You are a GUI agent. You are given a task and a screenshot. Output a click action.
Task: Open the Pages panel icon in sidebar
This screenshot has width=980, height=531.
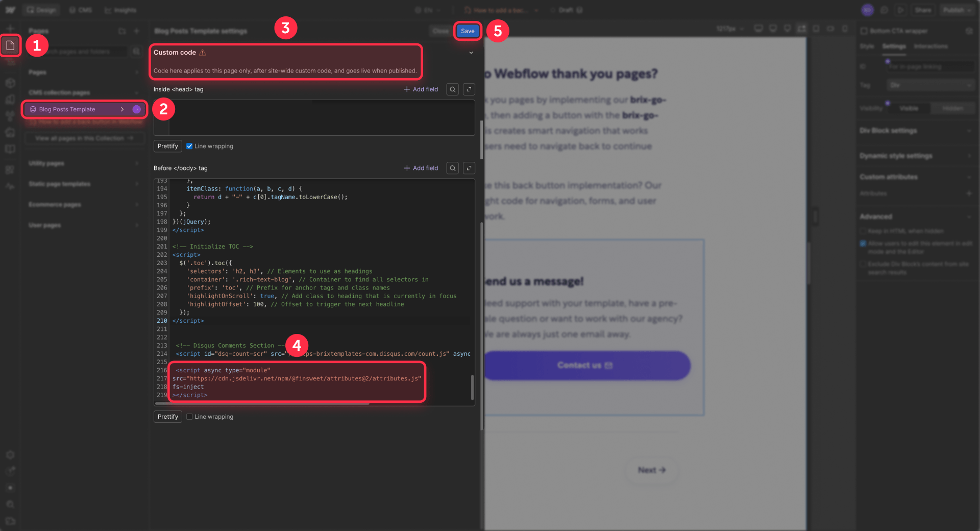pyautogui.click(x=10, y=45)
